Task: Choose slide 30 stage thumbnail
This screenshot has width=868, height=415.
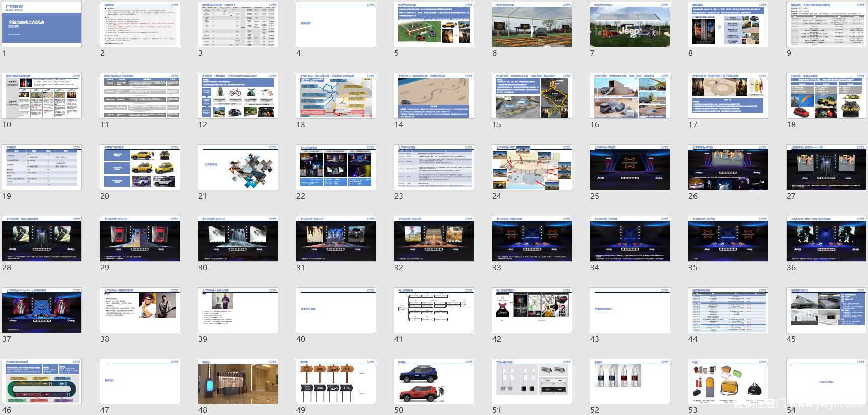Action: coord(238,238)
